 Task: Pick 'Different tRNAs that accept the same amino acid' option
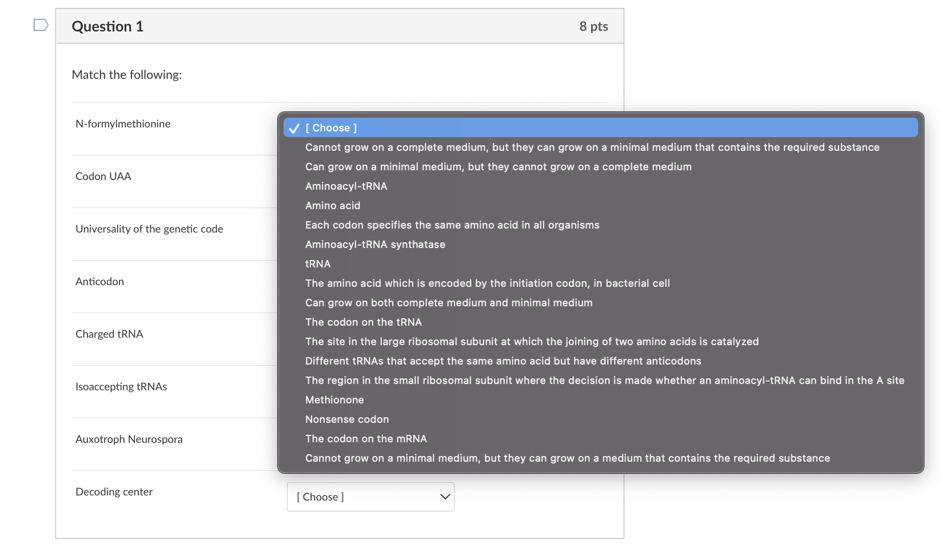600,361
